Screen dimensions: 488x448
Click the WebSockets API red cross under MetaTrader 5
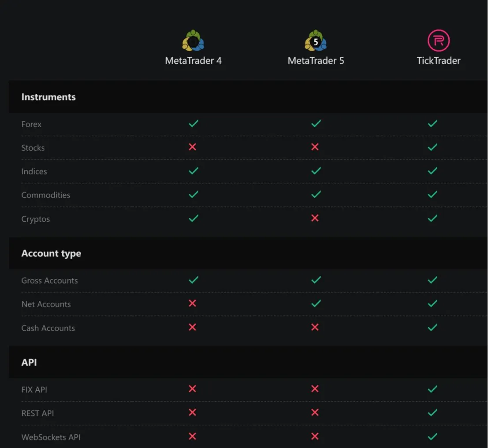pos(315,436)
